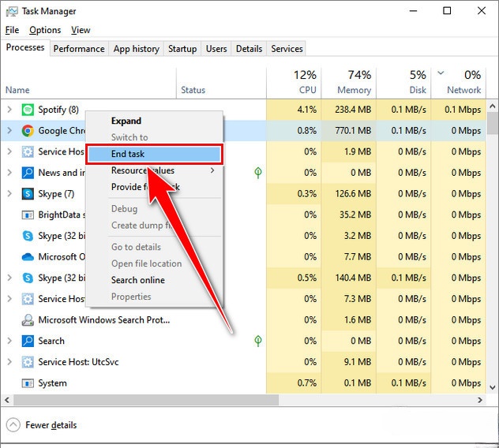Click the horizontal scrollbar right arrow
This screenshot has height=448, width=499.
[x=480, y=400]
